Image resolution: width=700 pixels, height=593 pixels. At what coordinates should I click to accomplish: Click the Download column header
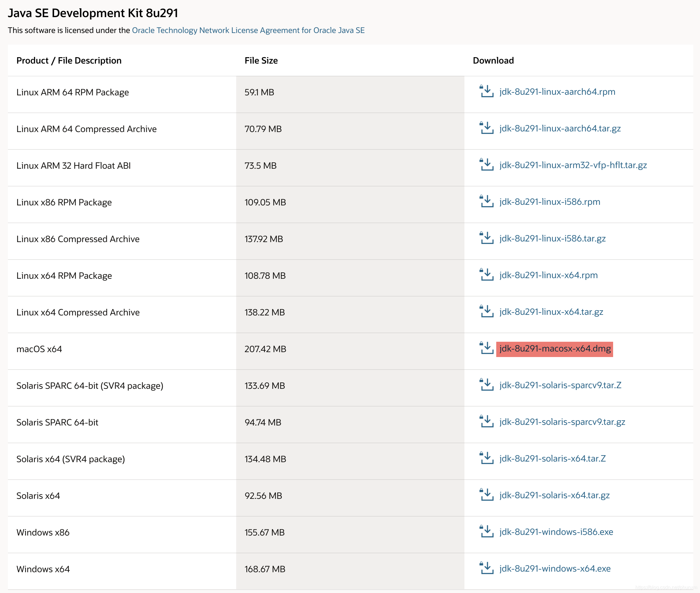click(493, 61)
